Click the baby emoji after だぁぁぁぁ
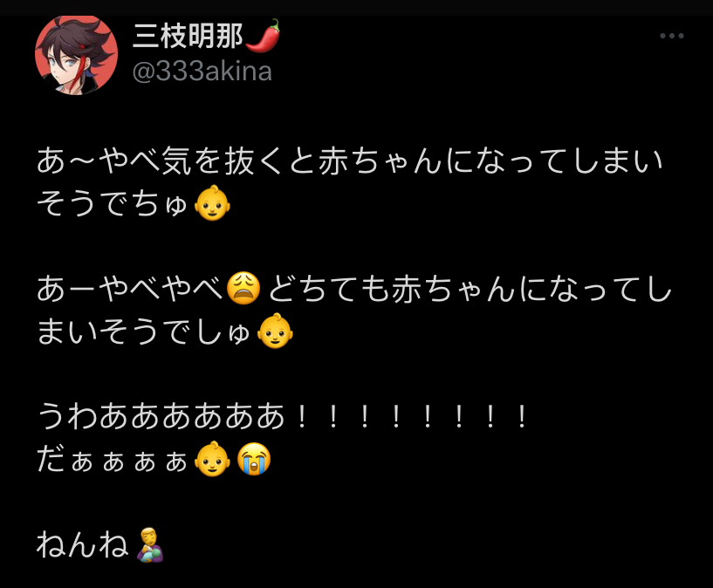 point(212,459)
